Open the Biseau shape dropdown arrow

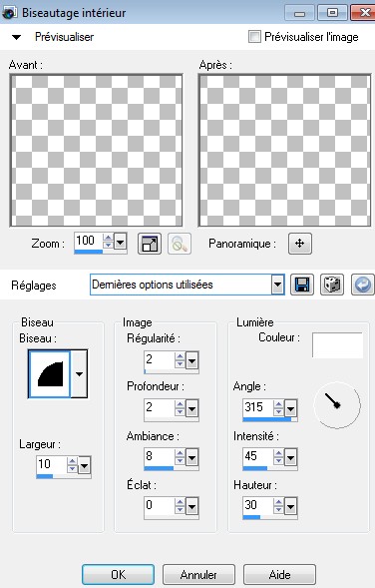(x=79, y=374)
